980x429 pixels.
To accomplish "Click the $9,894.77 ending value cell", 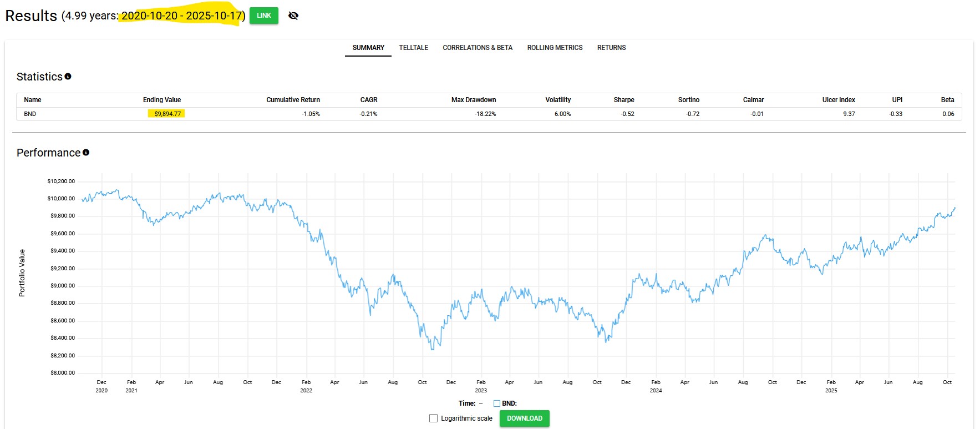I will point(167,114).
